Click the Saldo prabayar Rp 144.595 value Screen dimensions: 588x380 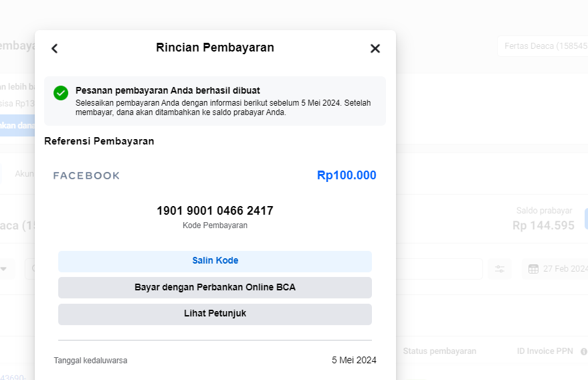(543, 225)
